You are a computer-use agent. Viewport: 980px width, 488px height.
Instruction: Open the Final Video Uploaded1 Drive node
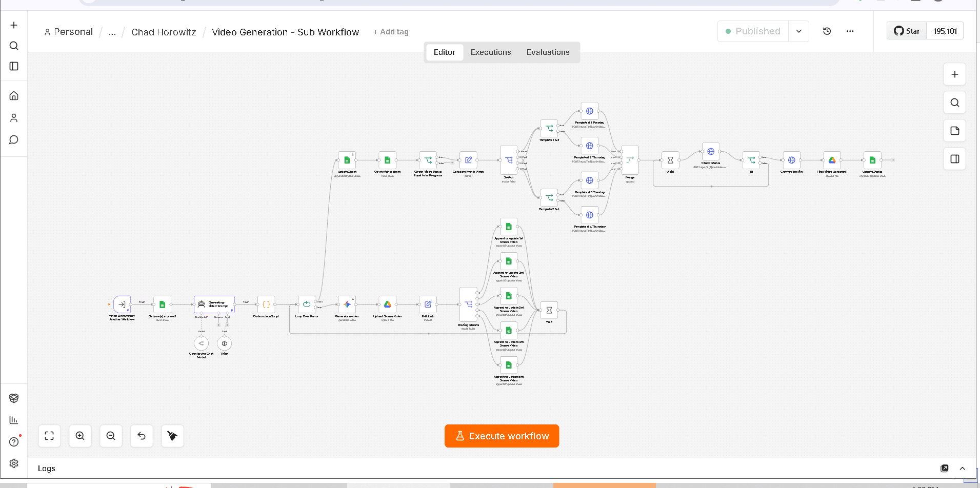point(832,160)
